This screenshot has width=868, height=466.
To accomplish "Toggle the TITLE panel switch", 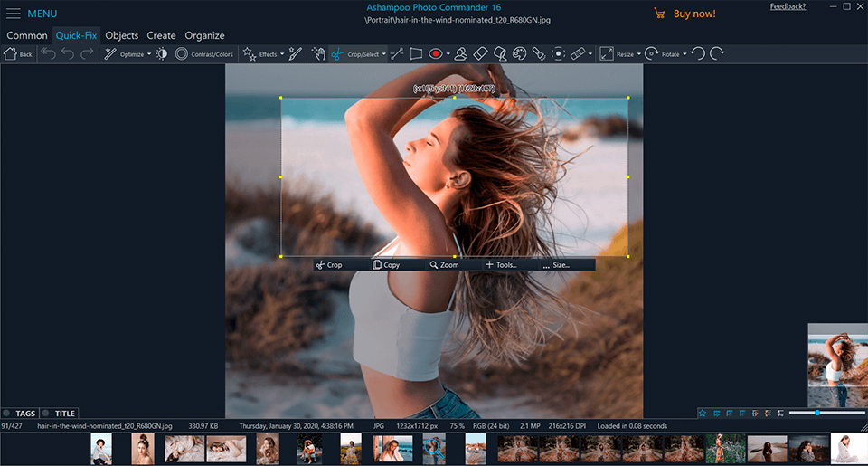I will tap(46, 414).
